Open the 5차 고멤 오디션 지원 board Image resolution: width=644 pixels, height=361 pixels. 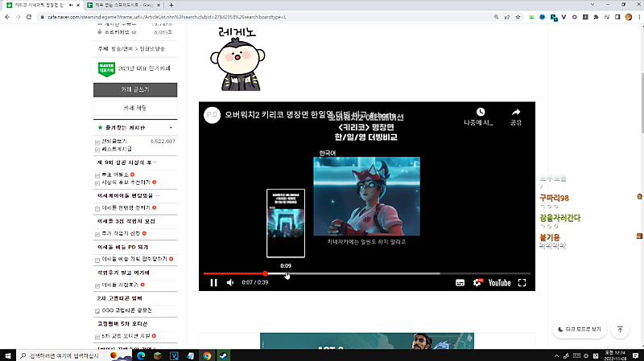(x=126, y=336)
